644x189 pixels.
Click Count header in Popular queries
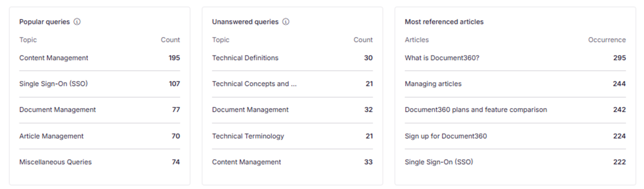[170, 40]
